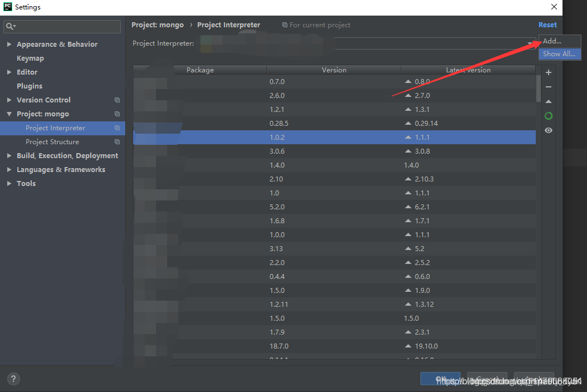Image resolution: width=587 pixels, height=392 pixels.
Task: Click copy icon beside Version Control
Action: coord(117,100)
